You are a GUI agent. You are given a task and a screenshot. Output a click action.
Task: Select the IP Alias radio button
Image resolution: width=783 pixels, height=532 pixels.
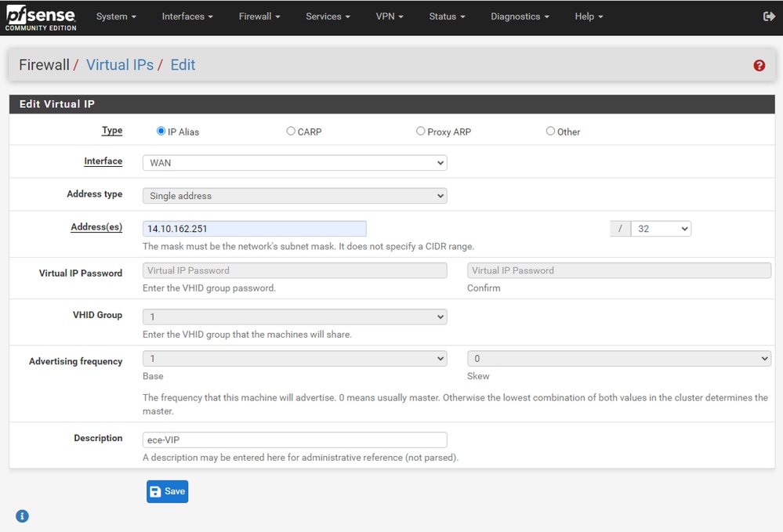click(x=161, y=131)
